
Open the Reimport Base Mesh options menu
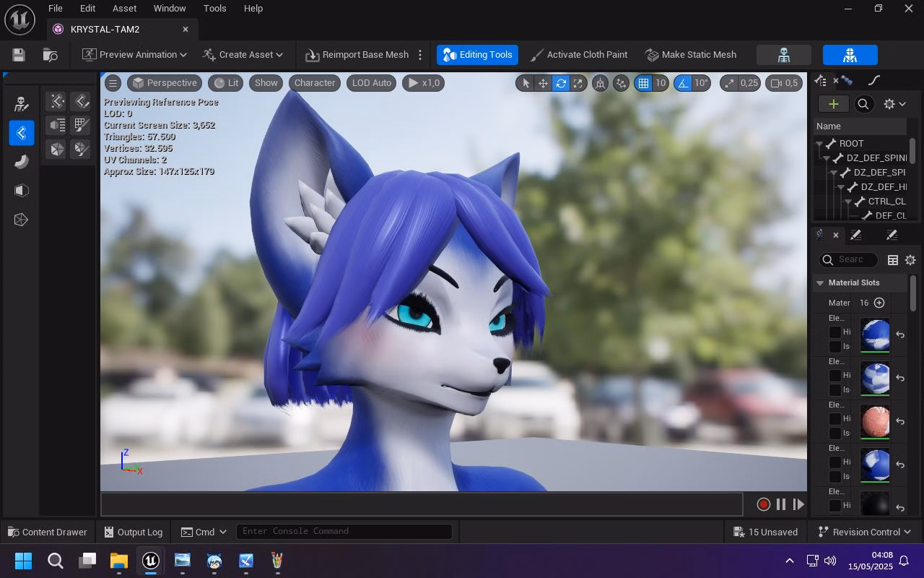coord(420,55)
